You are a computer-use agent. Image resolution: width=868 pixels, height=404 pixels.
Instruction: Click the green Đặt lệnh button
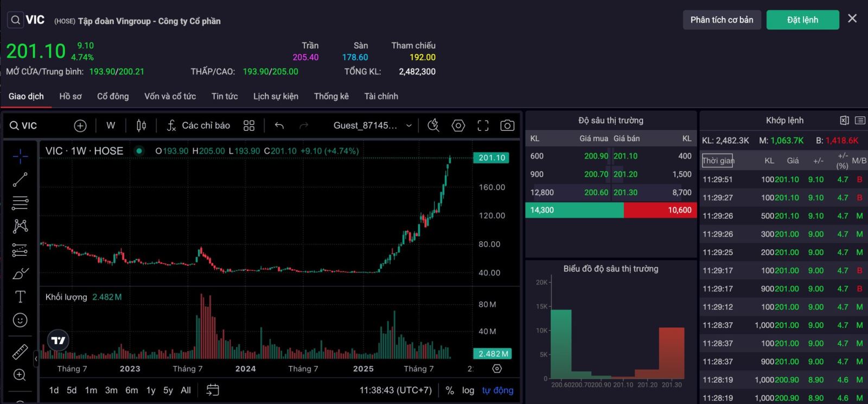[x=802, y=20]
